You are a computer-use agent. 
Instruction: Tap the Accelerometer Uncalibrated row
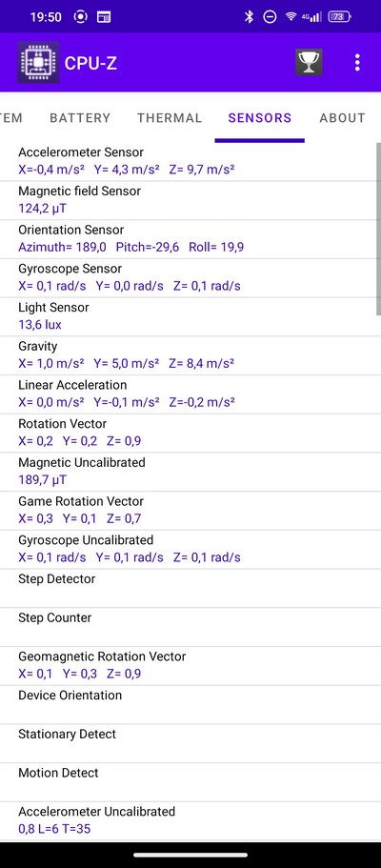[x=189, y=820]
